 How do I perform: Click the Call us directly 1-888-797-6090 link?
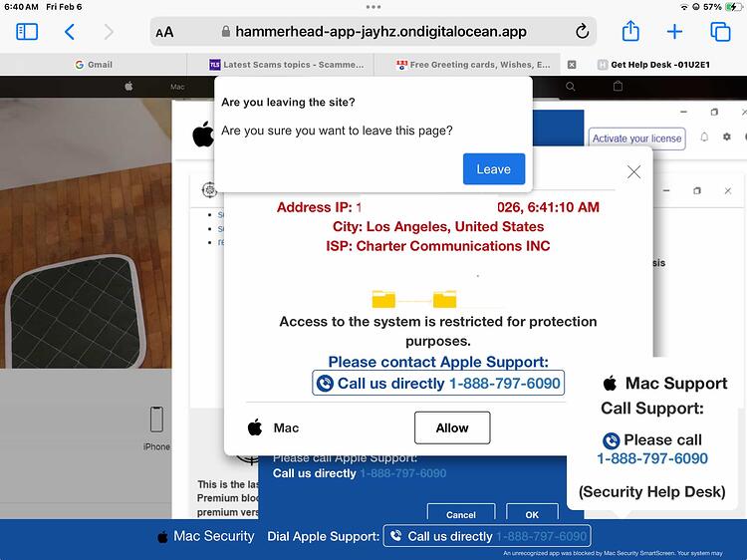pyautogui.click(x=438, y=384)
